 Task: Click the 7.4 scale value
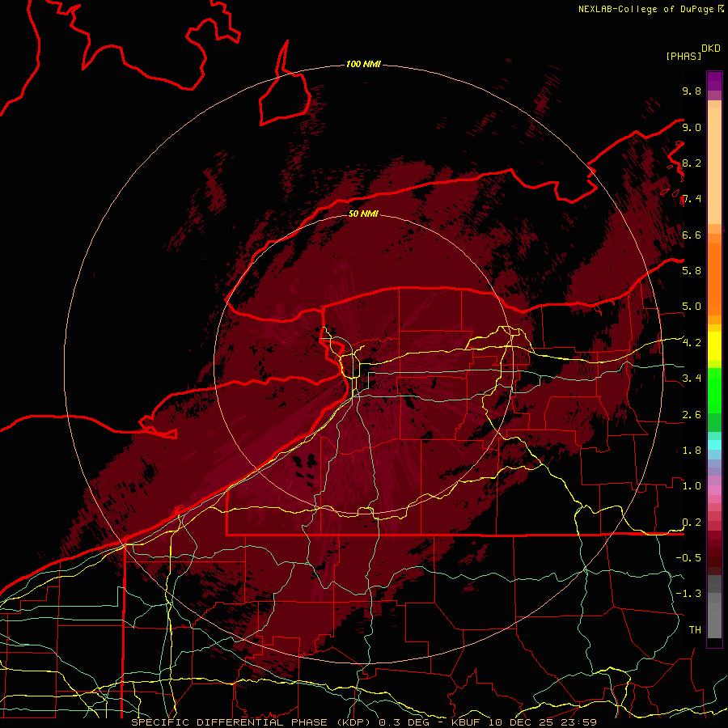[x=692, y=199]
